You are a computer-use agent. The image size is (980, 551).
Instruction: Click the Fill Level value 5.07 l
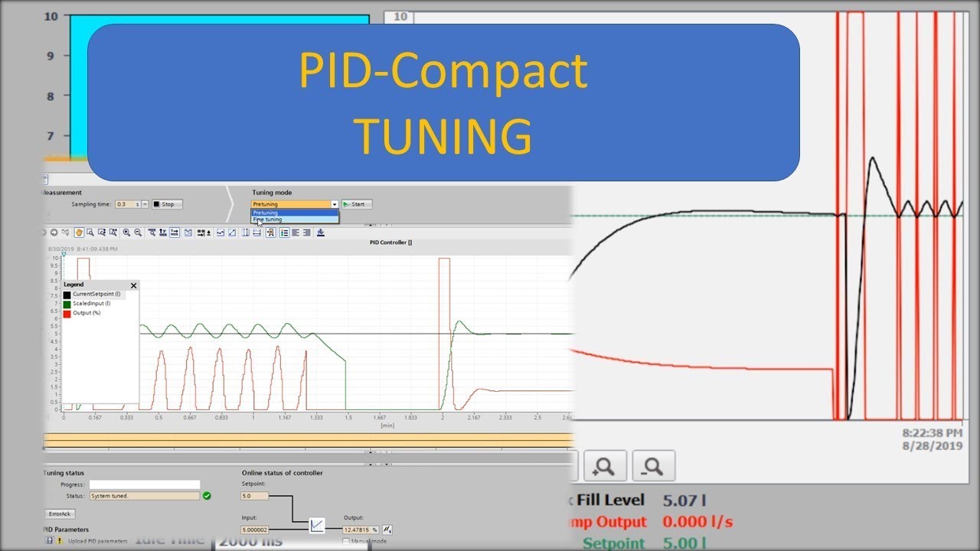click(x=684, y=500)
